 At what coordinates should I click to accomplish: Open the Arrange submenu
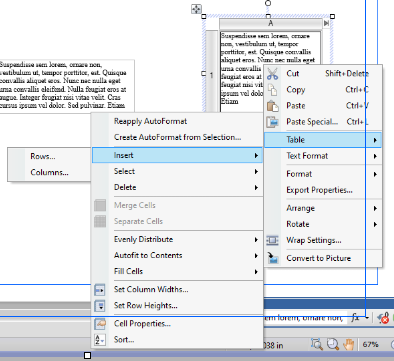[x=323, y=208]
